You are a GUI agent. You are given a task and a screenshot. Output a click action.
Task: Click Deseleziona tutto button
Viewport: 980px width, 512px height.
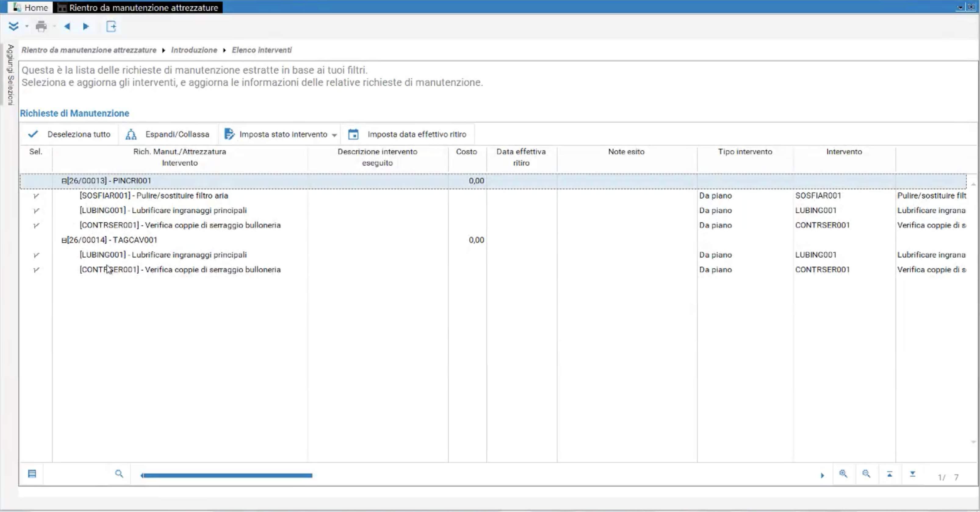click(x=69, y=134)
